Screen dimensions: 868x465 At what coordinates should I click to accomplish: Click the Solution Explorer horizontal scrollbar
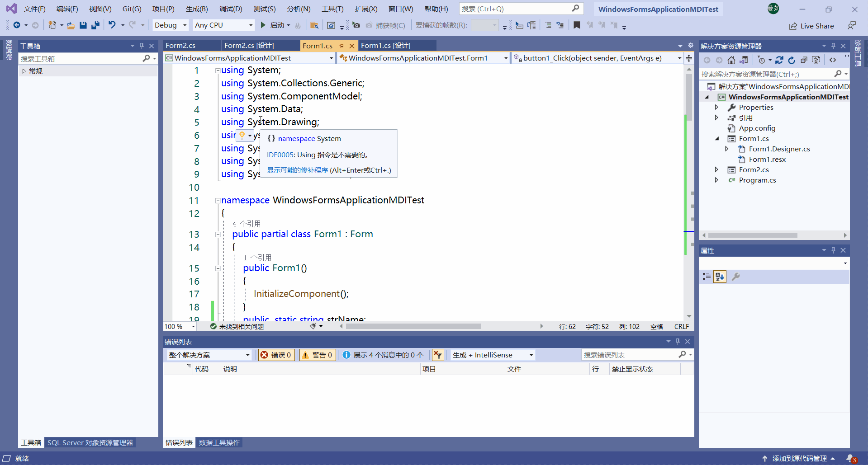tap(753, 235)
